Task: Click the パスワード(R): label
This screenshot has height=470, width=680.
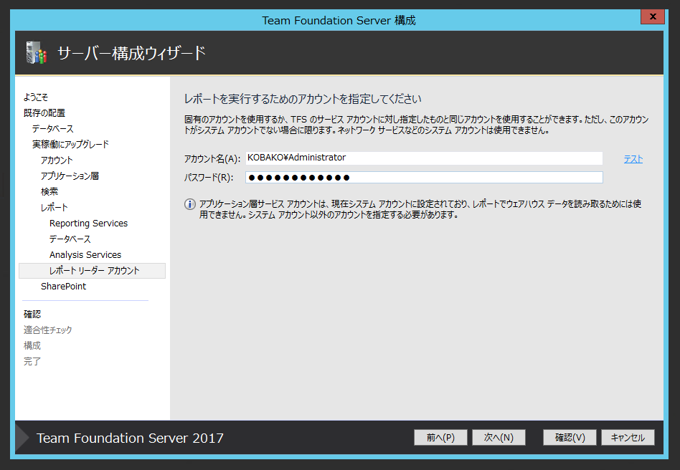Action: 209,177
